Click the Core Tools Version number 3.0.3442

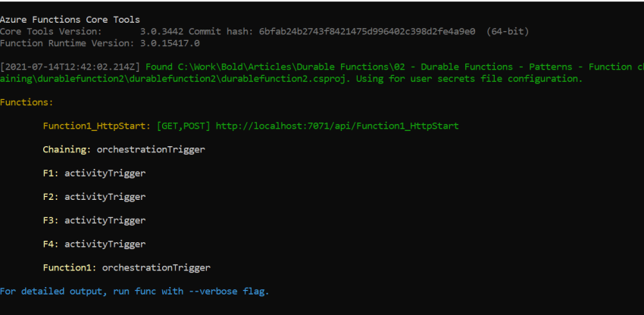coord(162,31)
